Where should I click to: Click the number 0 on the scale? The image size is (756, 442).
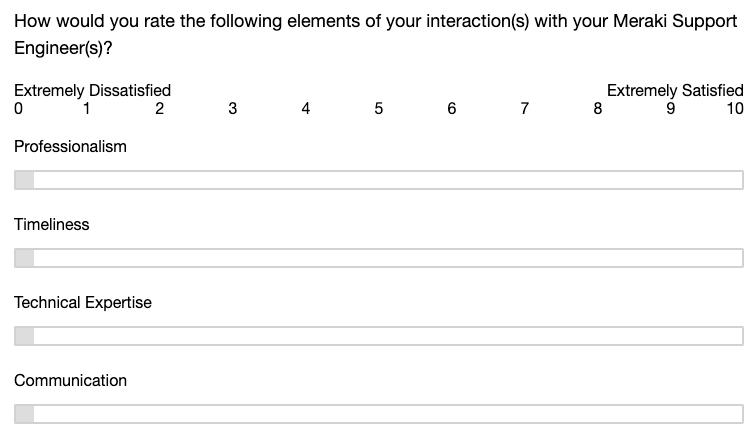coord(18,109)
